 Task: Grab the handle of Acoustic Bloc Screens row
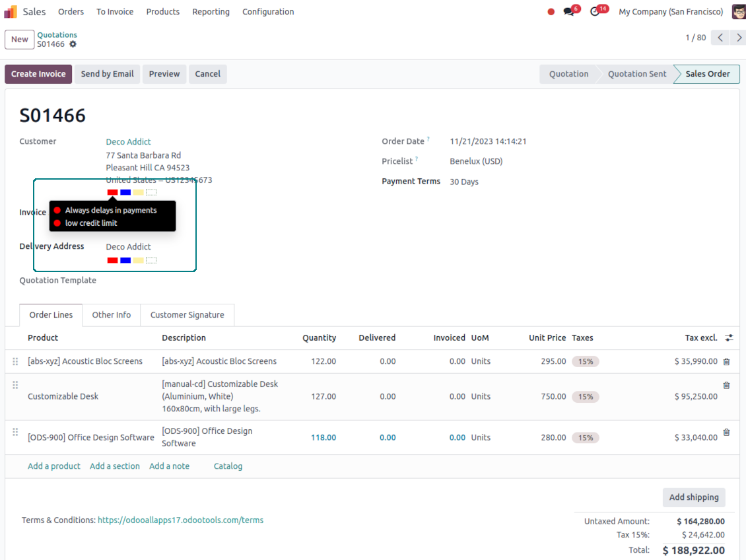[x=15, y=362]
